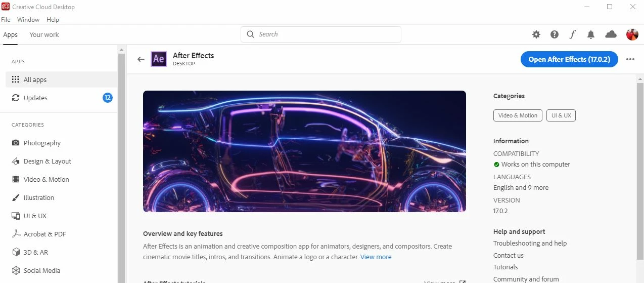644x283 pixels.
Task: Click the neon car banner image
Action: tap(304, 151)
